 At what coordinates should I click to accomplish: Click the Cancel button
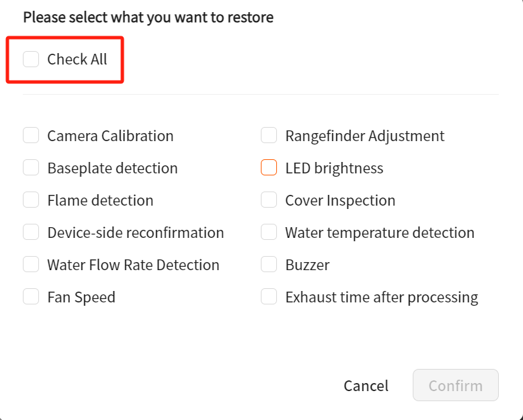pos(366,386)
